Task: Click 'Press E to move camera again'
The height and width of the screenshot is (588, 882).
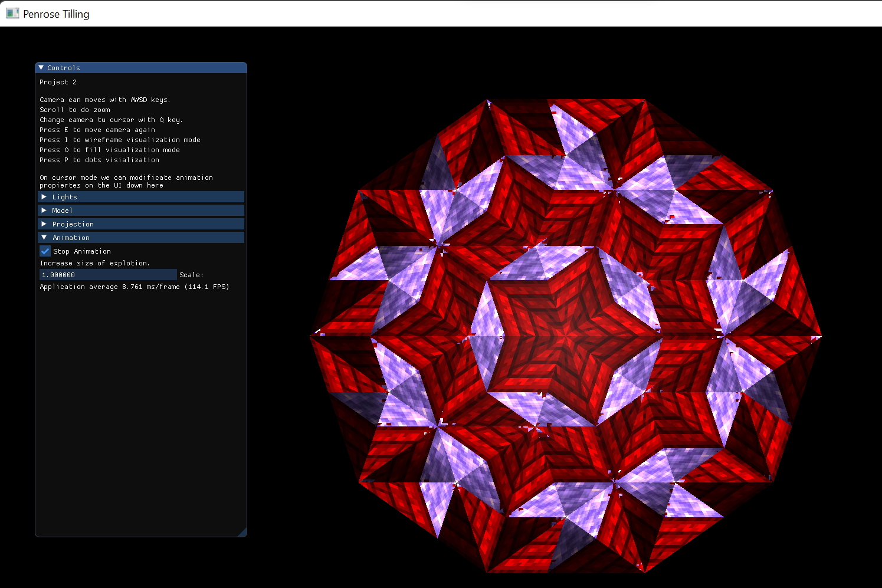Action: click(97, 130)
